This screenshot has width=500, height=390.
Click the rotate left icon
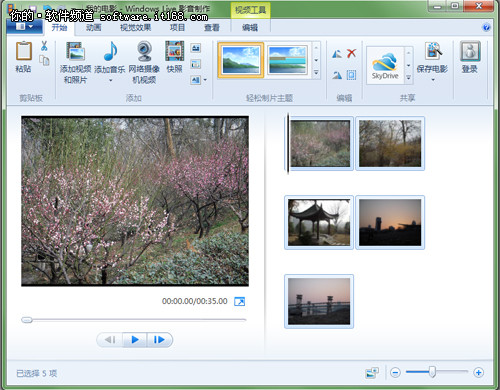pyautogui.click(x=337, y=54)
